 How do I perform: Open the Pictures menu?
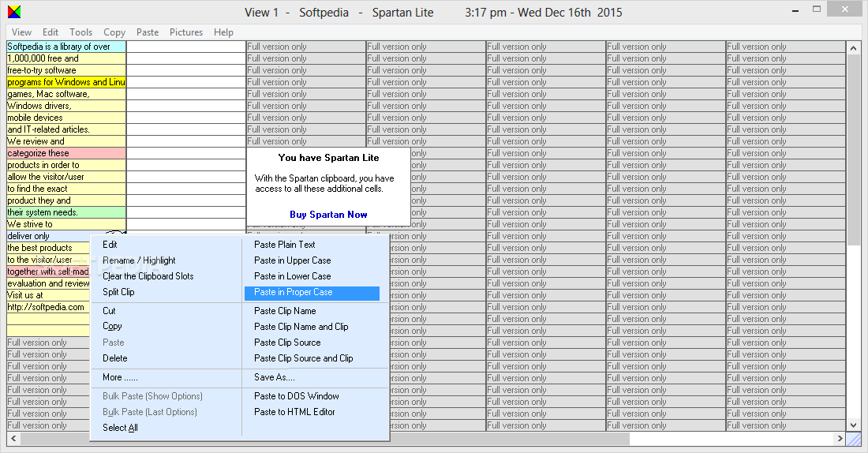click(x=186, y=32)
